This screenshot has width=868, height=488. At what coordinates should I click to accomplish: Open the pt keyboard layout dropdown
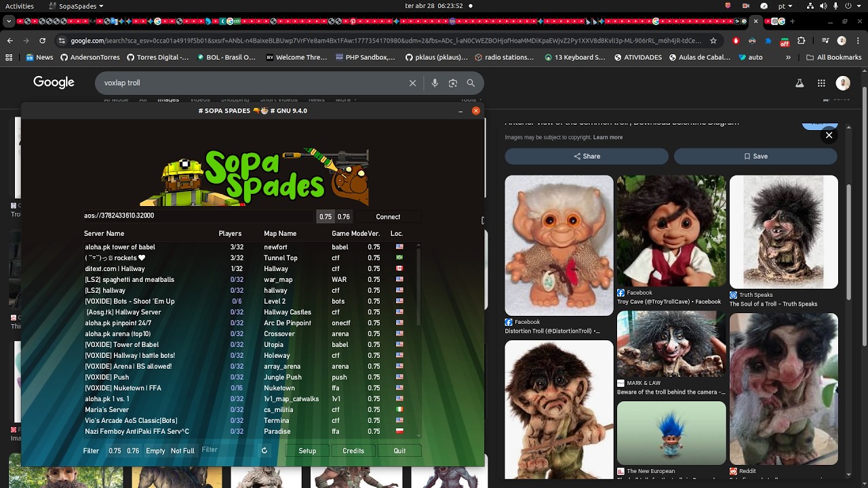pyautogui.click(x=785, y=6)
